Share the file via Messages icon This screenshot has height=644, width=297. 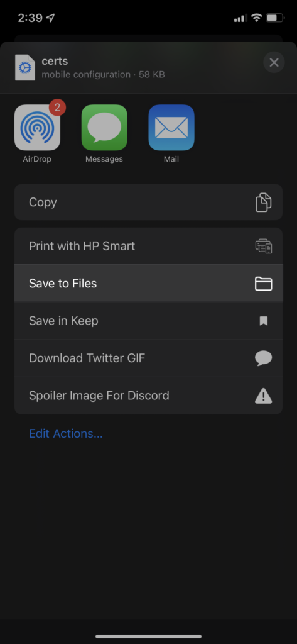[104, 127]
